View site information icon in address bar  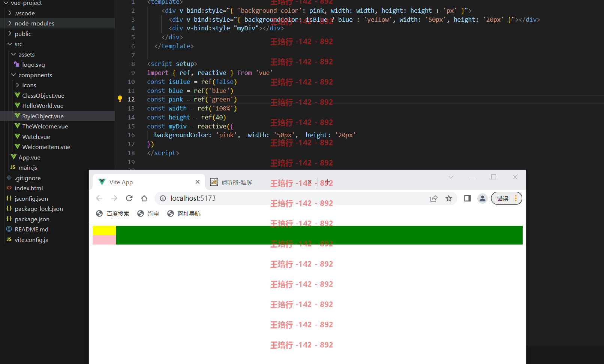click(x=163, y=198)
